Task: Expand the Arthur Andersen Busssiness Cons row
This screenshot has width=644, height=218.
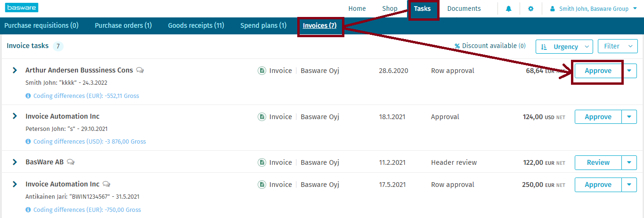Action: click(15, 70)
